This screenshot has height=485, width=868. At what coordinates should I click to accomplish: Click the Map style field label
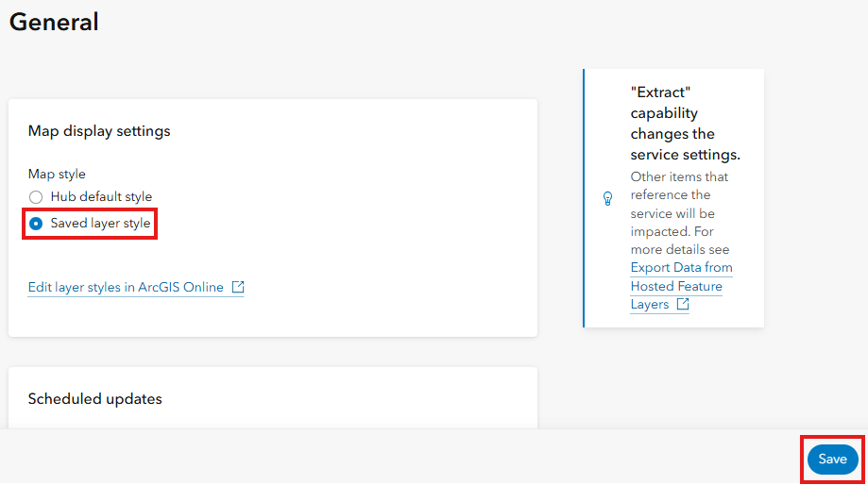click(x=57, y=175)
